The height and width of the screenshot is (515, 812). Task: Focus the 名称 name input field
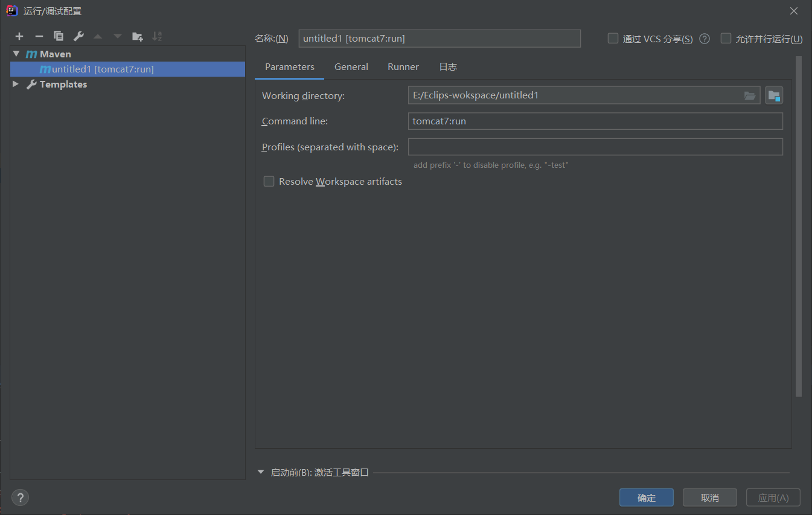[440, 38]
